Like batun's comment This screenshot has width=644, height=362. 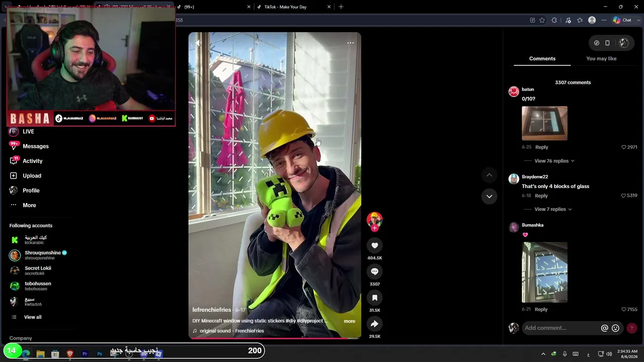[624, 147]
